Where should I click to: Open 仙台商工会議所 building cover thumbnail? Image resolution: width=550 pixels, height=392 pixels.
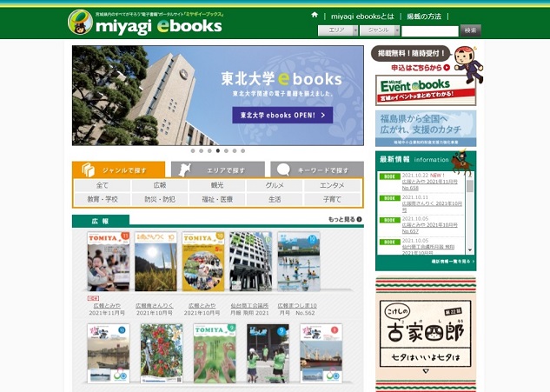tap(251, 262)
